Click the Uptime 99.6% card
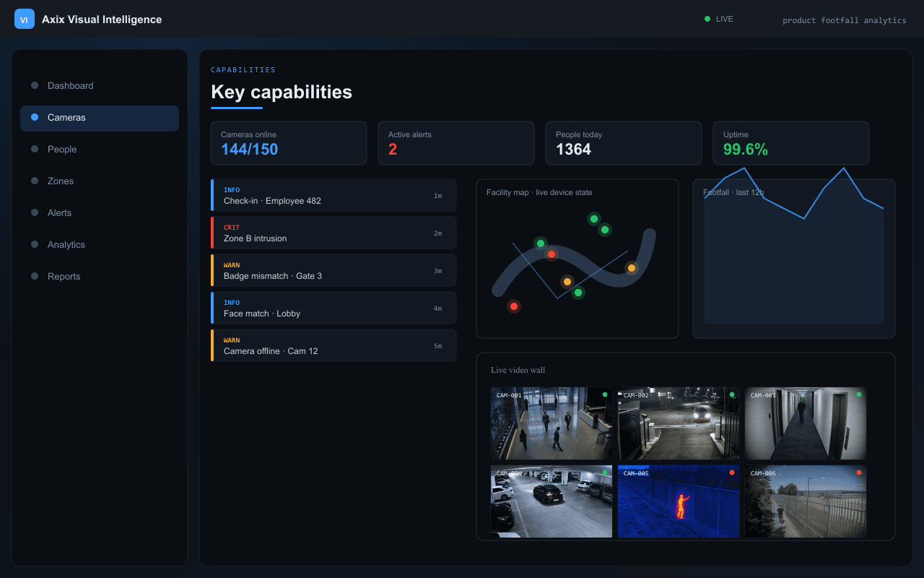 [791, 143]
